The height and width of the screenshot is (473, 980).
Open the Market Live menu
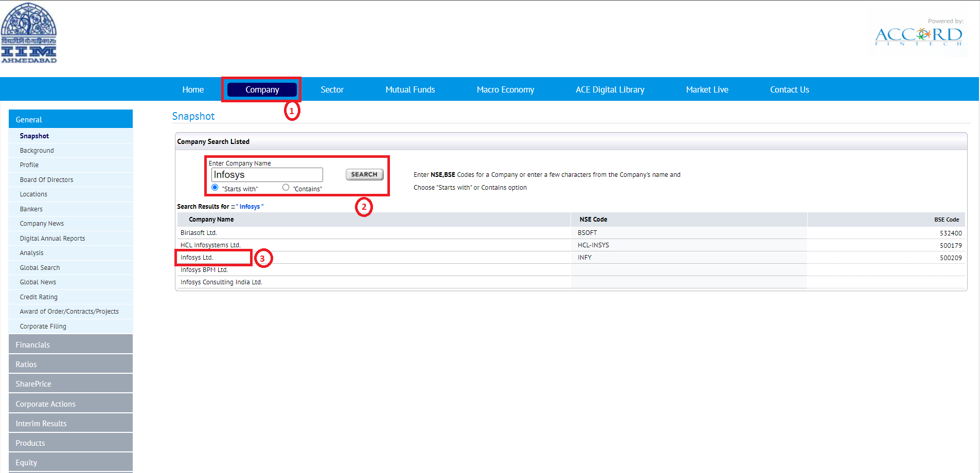point(707,89)
